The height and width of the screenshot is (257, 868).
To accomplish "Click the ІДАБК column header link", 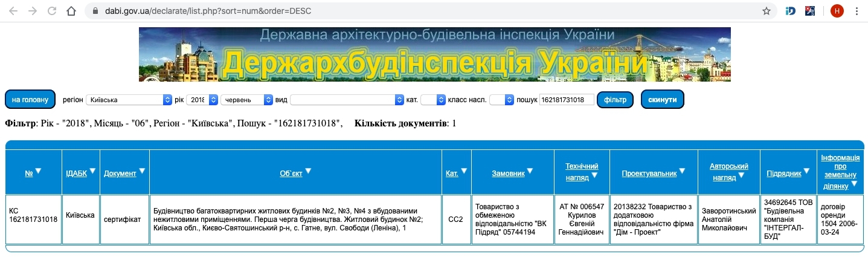I will [77, 174].
